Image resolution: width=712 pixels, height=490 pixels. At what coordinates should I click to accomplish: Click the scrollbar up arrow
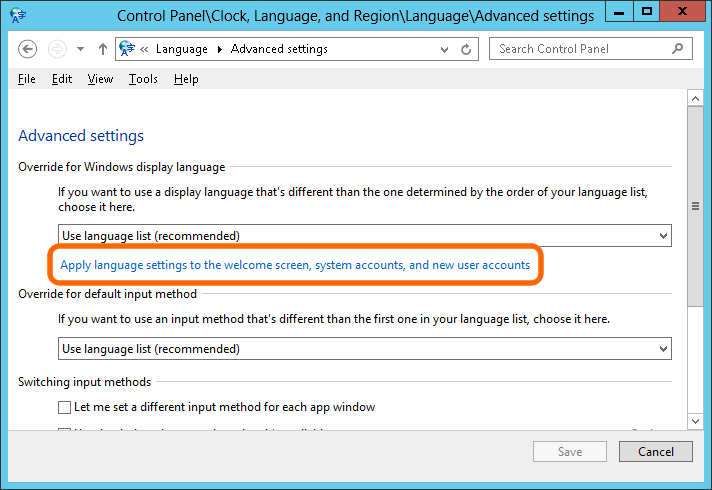pyautogui.click(x=695, y=99)
